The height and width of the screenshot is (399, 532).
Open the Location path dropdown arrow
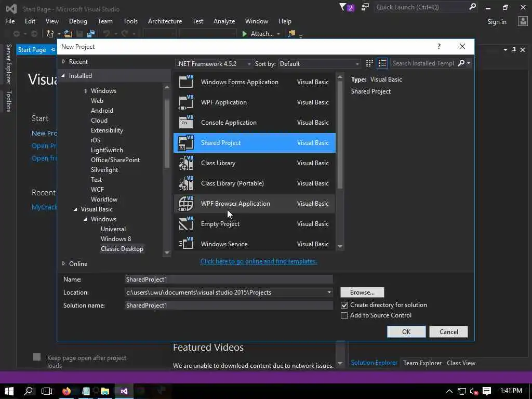coord(329,292)
